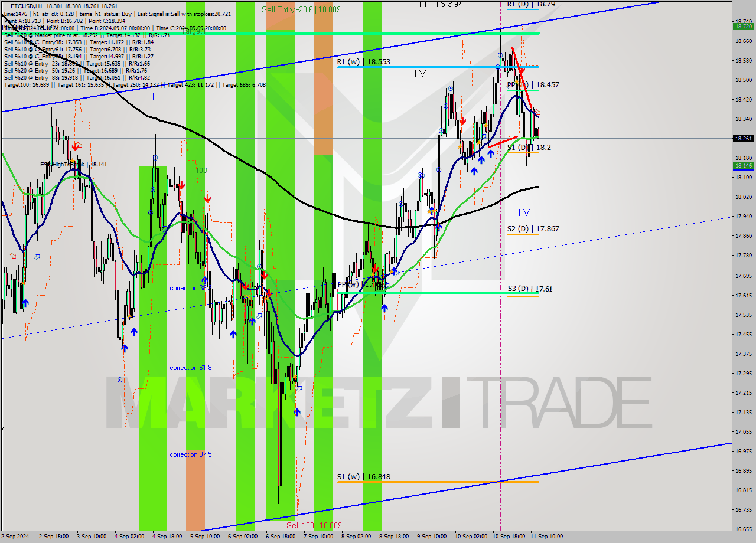756x543 pixels.
Task: Click the 18.500 price axis tick
Action: tap(742, 80)
